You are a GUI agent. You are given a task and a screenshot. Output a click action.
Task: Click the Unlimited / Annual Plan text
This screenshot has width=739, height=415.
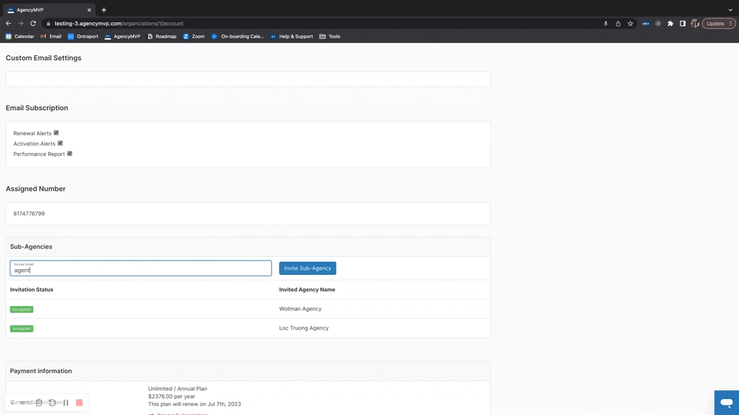click(178, 389)
